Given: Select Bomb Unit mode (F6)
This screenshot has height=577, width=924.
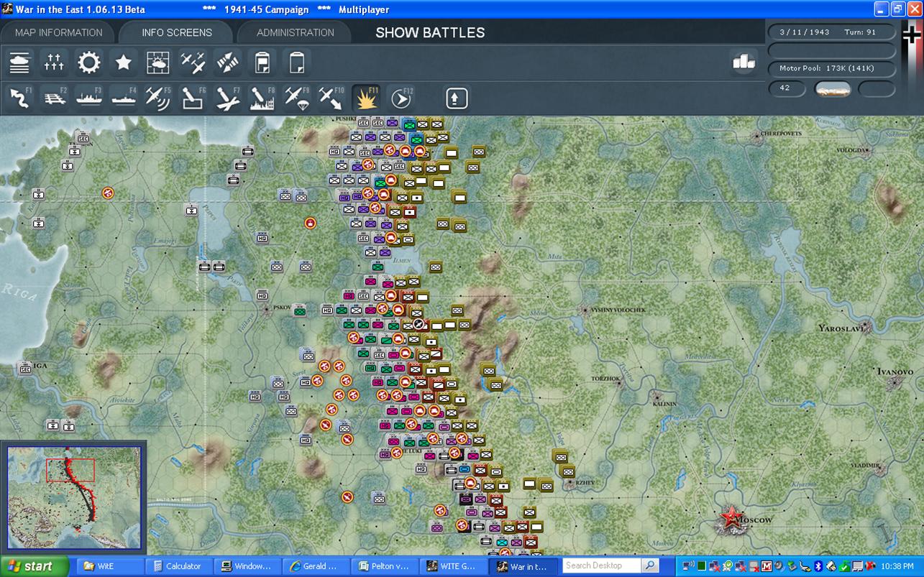Looking at the screenshot, I should 193,98.
